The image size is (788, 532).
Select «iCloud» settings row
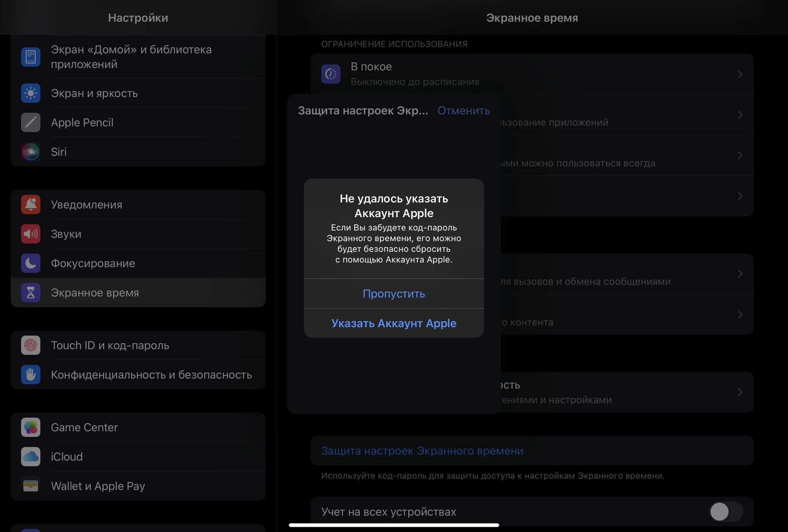tap(138, 457)
